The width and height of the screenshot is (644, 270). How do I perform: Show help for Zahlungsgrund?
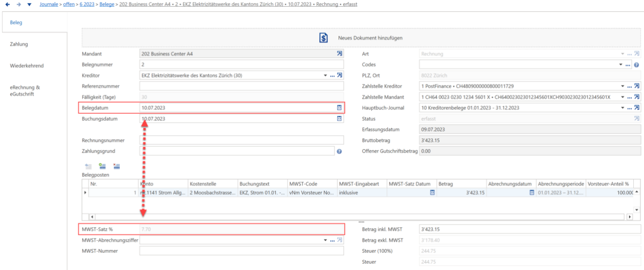[339, 151]
